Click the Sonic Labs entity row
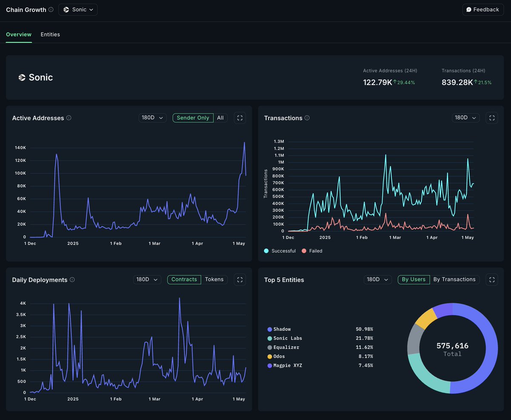511x420 pixels. (320, 338)
